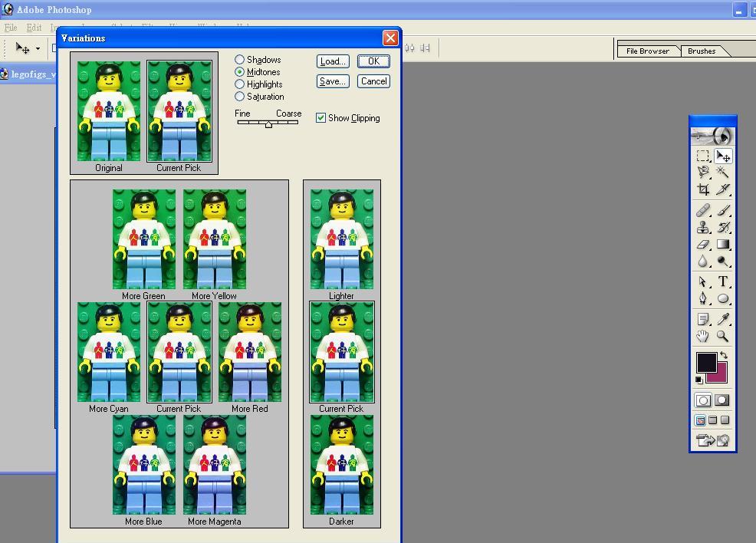The height and width of the screenshot is (543, 756).
Task: Minimize the Adobe Photoshop window
Action: (x=738, y=10)
